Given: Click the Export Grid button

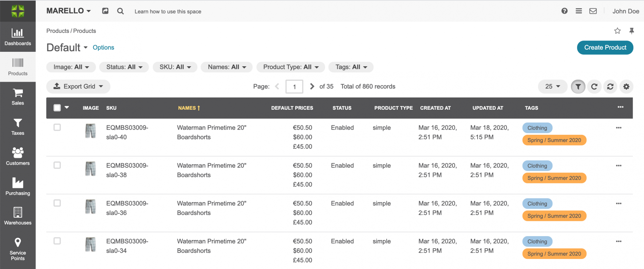Looking at the screenshot, I should pos(78,87).
